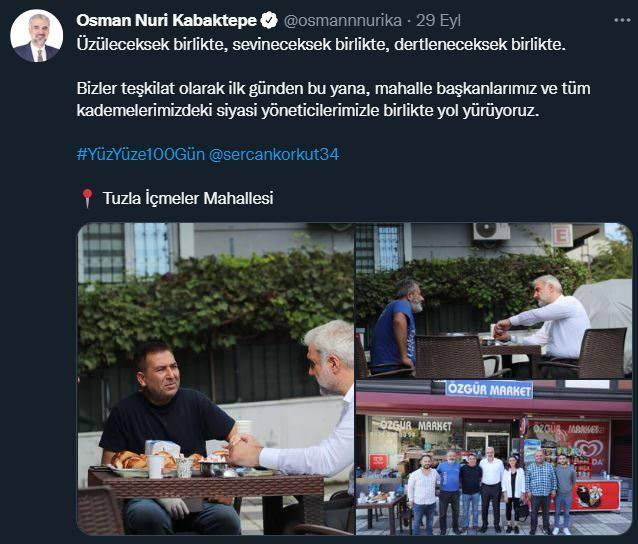
Task: Click the paragraph beginning Bizler teşkilat olarak
Action: pos(333,100)
